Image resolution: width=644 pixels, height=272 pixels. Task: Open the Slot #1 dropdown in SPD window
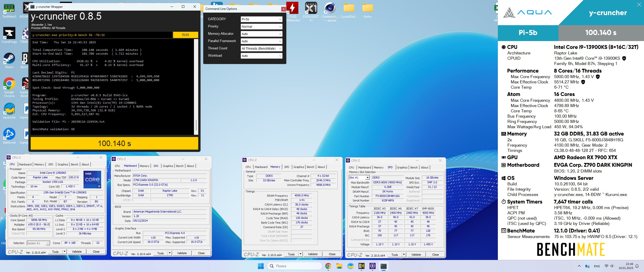(x=359, y=178)
